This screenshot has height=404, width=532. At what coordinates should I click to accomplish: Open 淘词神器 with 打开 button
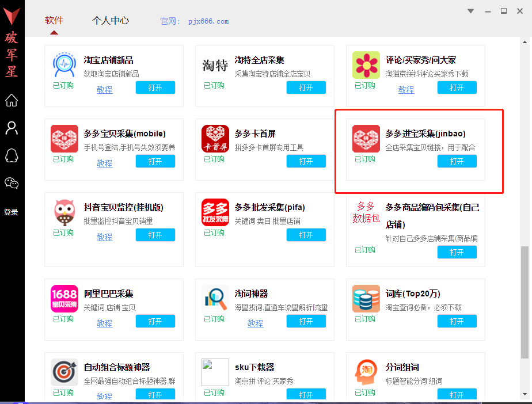tap(306, 321)
